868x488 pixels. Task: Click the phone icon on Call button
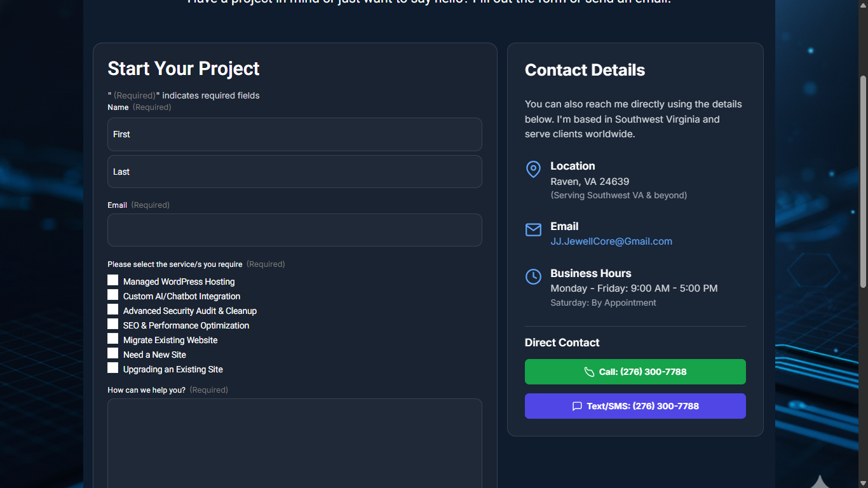coord(589,372)
